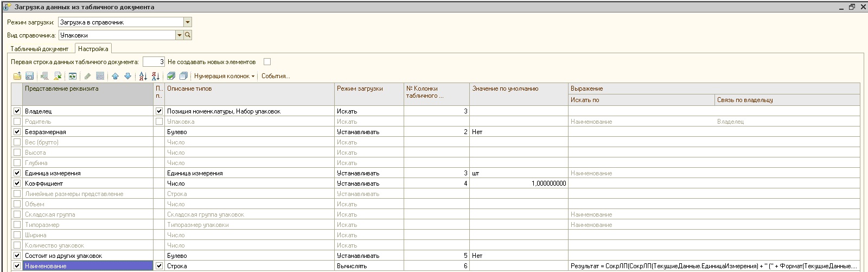Click the 'Искать по' column header
The width and height of the screenshot is (868, 272).
coord(641,100)
